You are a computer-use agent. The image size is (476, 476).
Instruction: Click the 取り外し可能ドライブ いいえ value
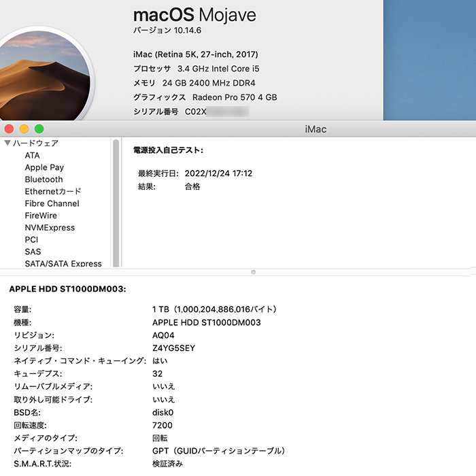pos(164,400)
